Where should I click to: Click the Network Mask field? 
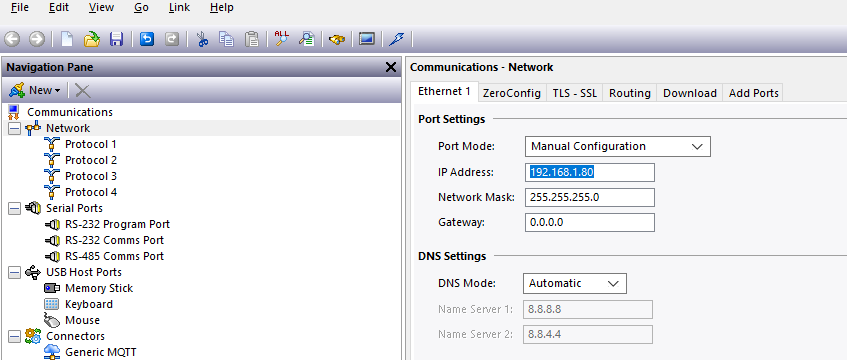point(590,197)
